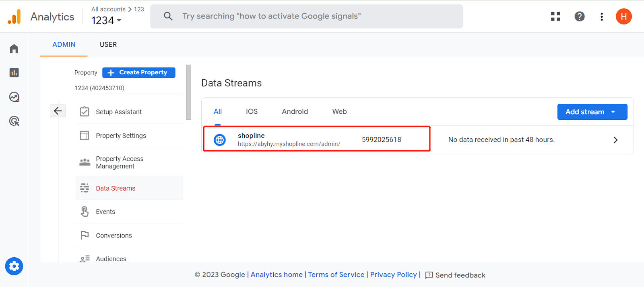Expand shopline stream details chevron
Image resolution: width=644 pixels, height=287 pixels.
(615, 140)
